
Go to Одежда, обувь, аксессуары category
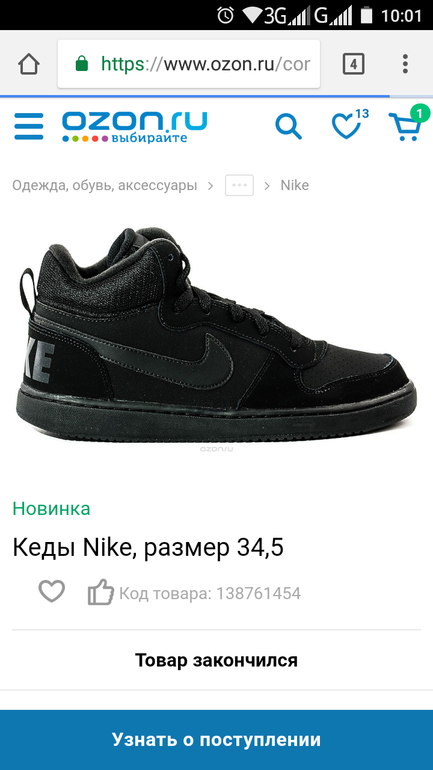coord(105,186)
